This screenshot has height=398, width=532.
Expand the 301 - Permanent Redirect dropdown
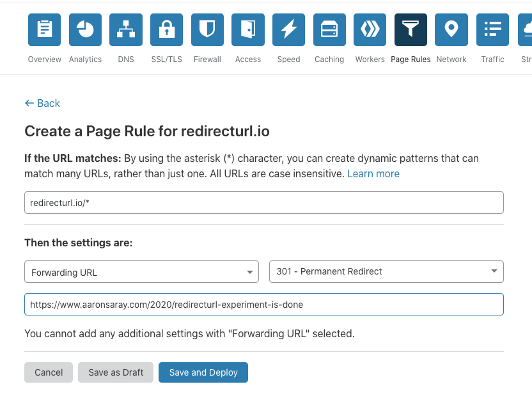(x=386, y=272)
